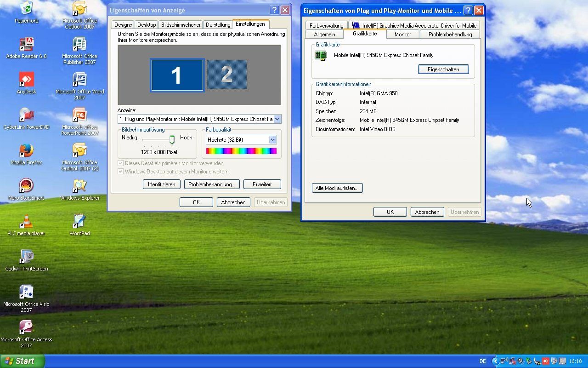The image size is (588, 368).
Task: Click the safely remove hardware tray icon
Action: (529, 361)
